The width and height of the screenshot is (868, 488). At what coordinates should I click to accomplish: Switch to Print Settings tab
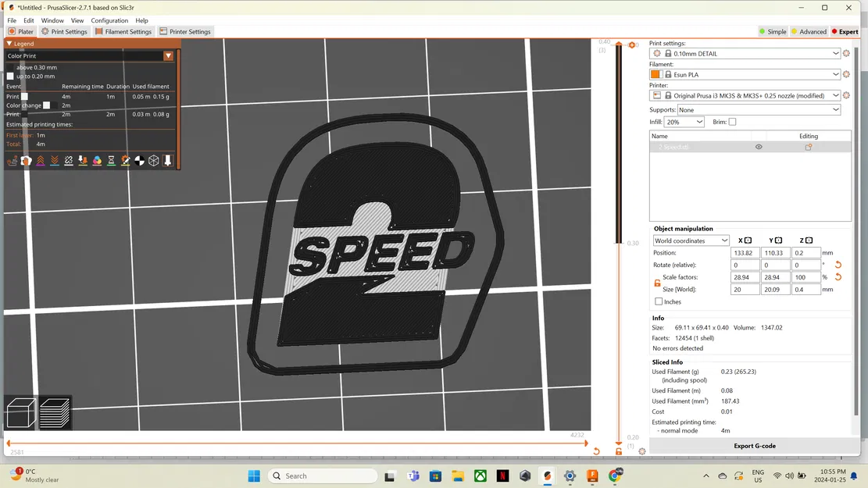pyautogui.click(x=64, y=31)
